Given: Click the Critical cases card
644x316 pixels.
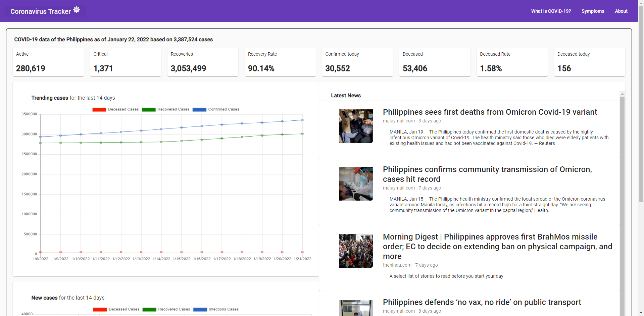Looking at the screenshot, I should pos(126,62).
